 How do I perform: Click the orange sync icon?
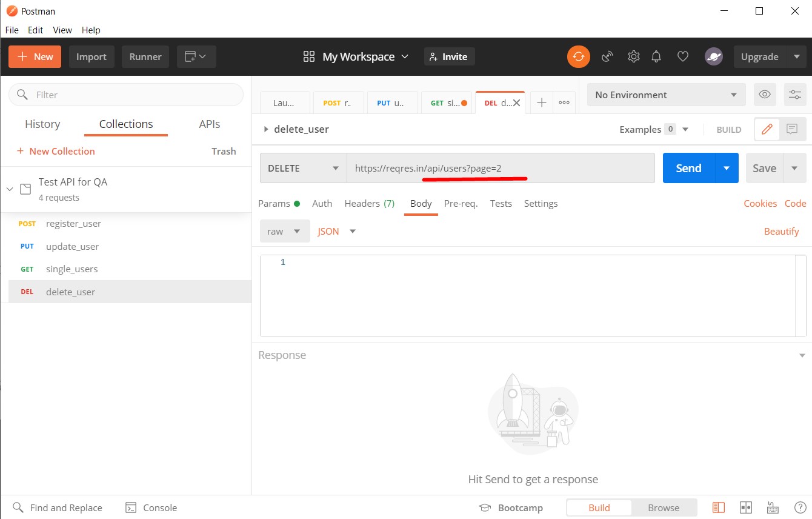click(578, 56)
